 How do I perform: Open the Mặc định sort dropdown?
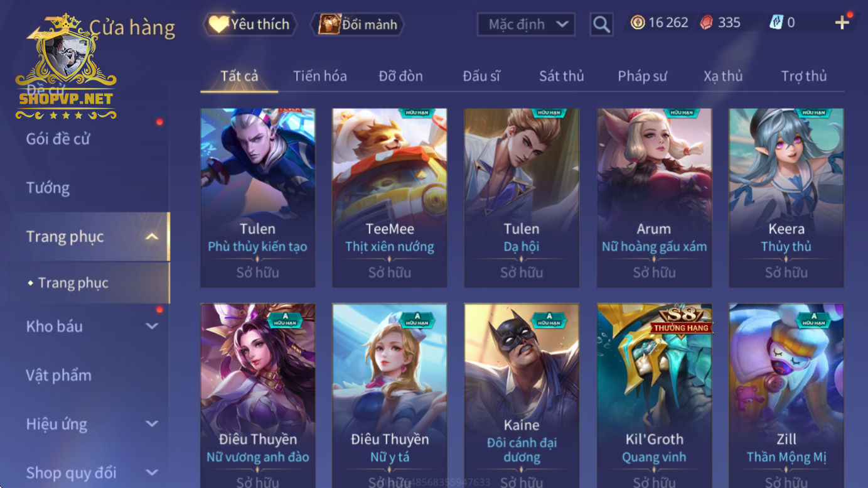527,24
